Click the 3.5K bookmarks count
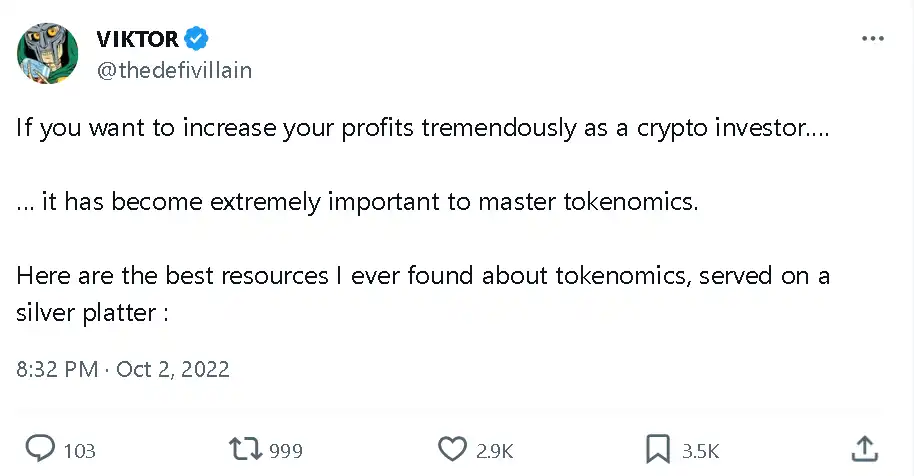The width and height of the screenshot is (914, 476). [x=700, y=451]
